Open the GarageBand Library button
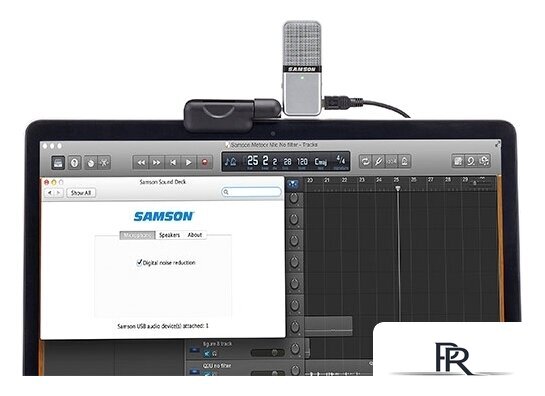Image resolution: width=545 pixels, height=396 pixels. coord(58,162)
